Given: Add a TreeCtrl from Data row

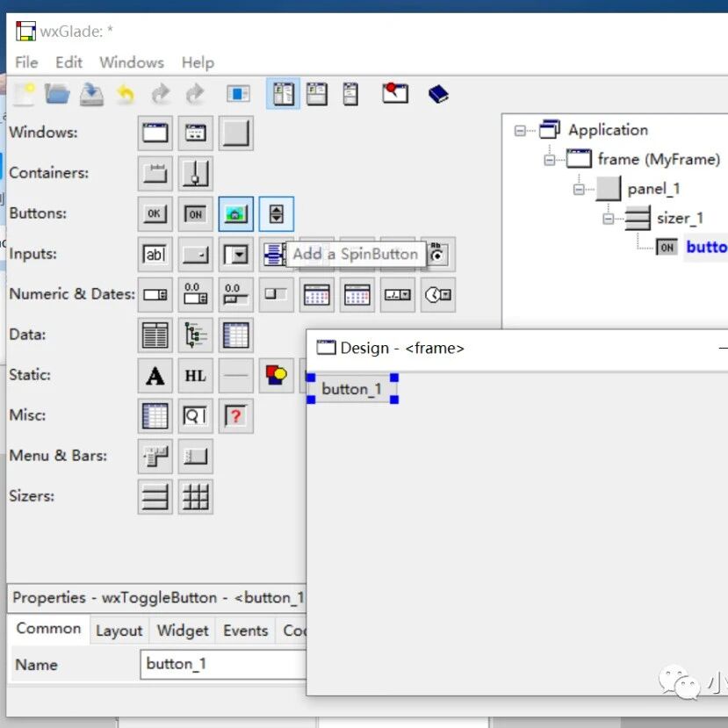Looking at the screenshot, I should pyautogui.click(x=196, y=335).
